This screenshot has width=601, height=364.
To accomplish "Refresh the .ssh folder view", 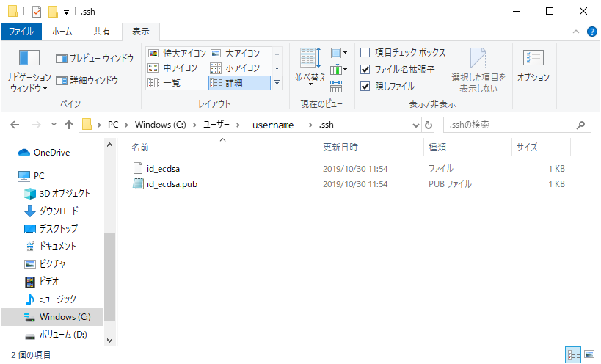I will (x=429, y=125).
